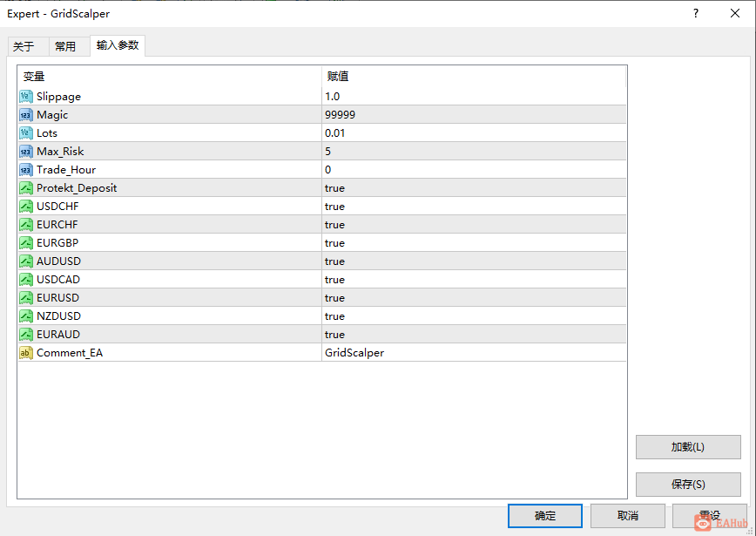Image resolution: width=756 pixels, height=536 pixels.
Task: Click the bool icon beside EURAUD
Action: [x=26, y=335]
